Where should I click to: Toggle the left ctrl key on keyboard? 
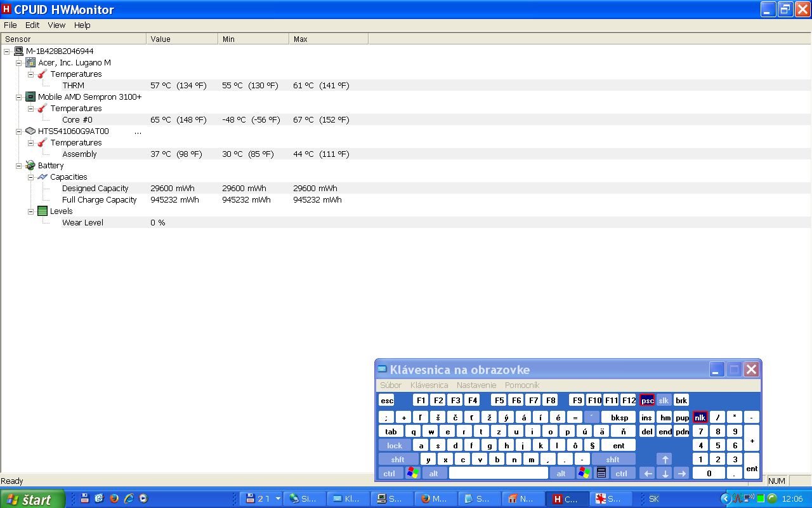point(389,473)
